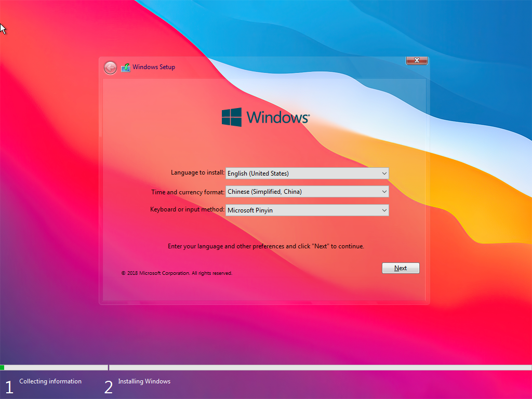Click the Windows Setup installer icon
This screenshot has width=532, height=399.
[x=126, y=68]
